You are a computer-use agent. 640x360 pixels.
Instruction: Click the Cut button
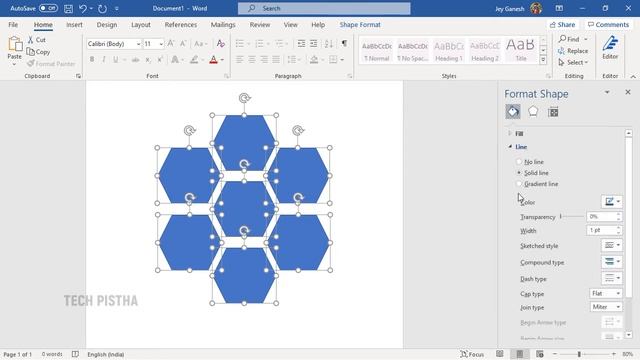click(x=37, y=40)
